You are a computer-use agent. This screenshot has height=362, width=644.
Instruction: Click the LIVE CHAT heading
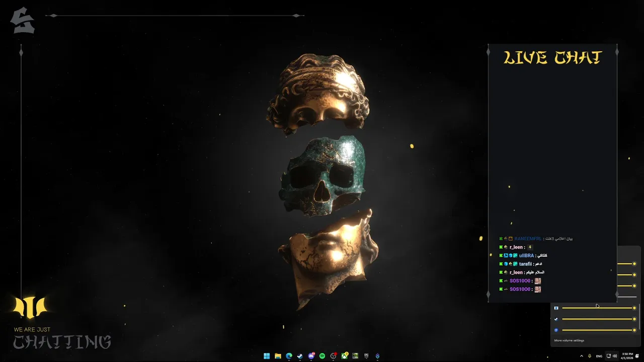[552, 57]
